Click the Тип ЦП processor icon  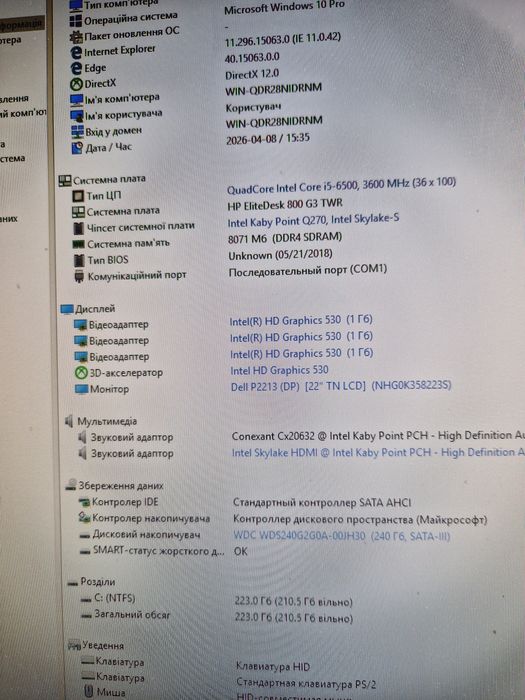coord(78,196)
